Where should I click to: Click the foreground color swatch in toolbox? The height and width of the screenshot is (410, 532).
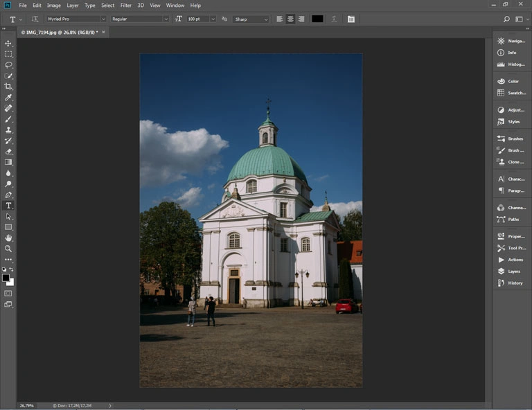coord(6,278)
